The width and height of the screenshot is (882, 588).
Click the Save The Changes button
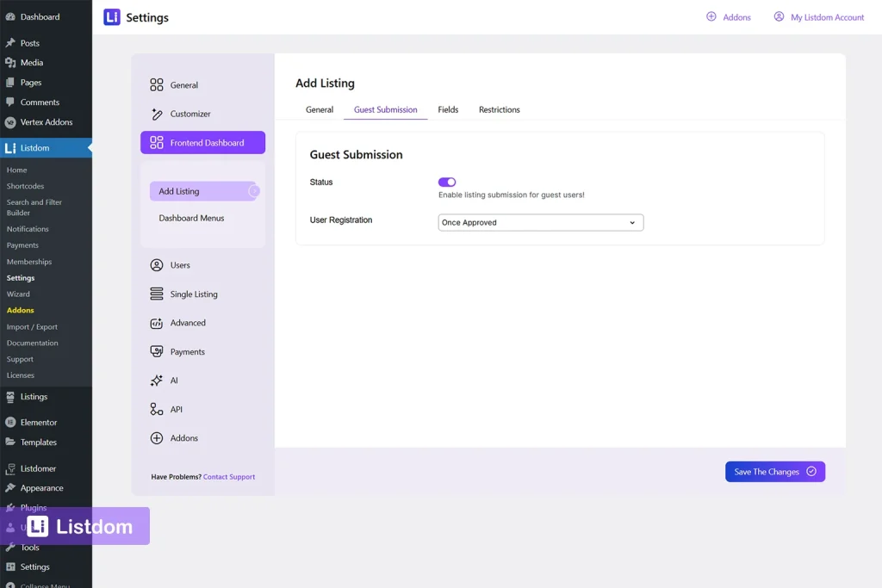[773, 472]
